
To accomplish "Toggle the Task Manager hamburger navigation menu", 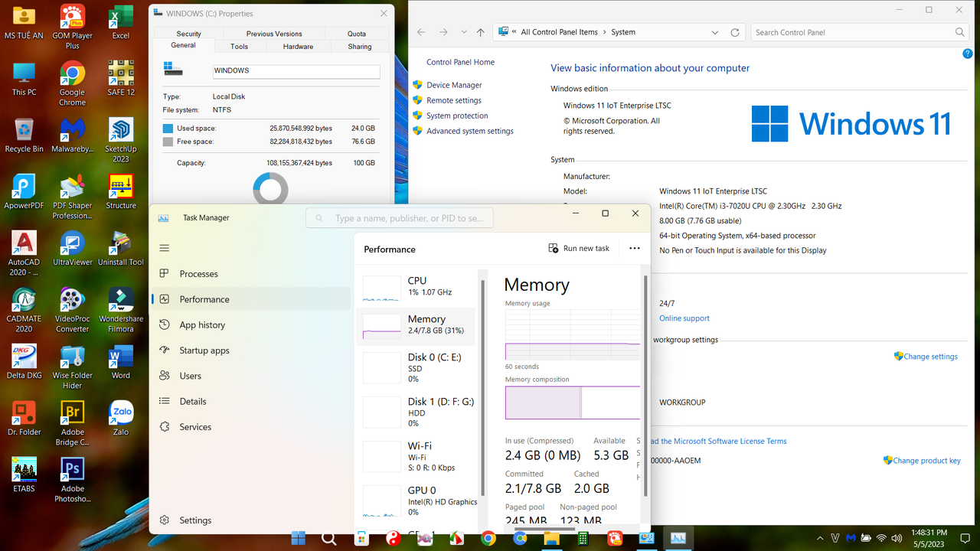I will 164,248.
